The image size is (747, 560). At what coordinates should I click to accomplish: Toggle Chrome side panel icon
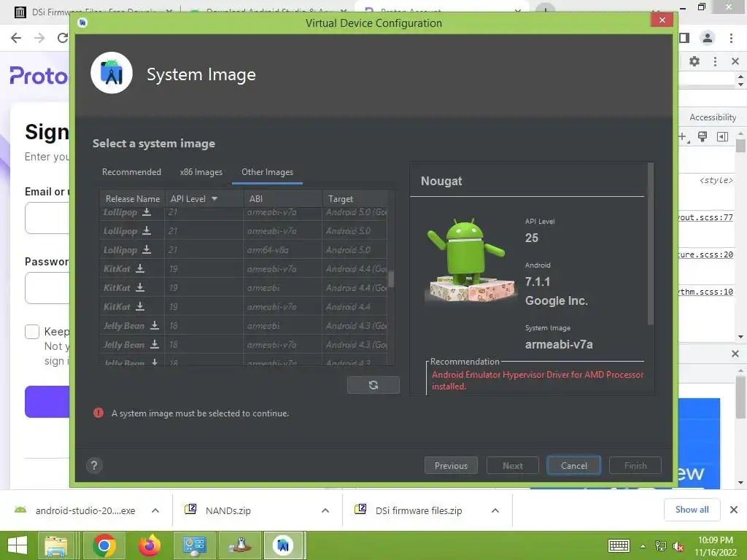(x=684, y=38)
